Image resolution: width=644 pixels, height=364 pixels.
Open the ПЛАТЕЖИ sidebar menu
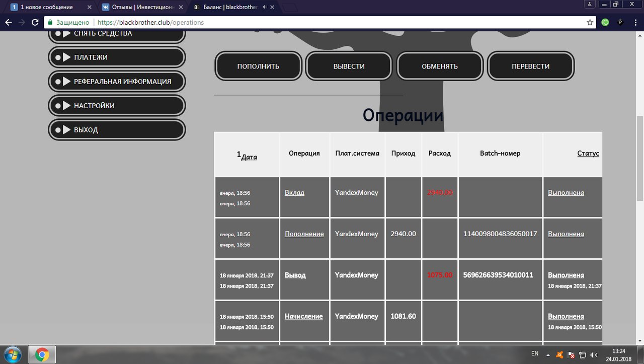(x=117, y=57)
